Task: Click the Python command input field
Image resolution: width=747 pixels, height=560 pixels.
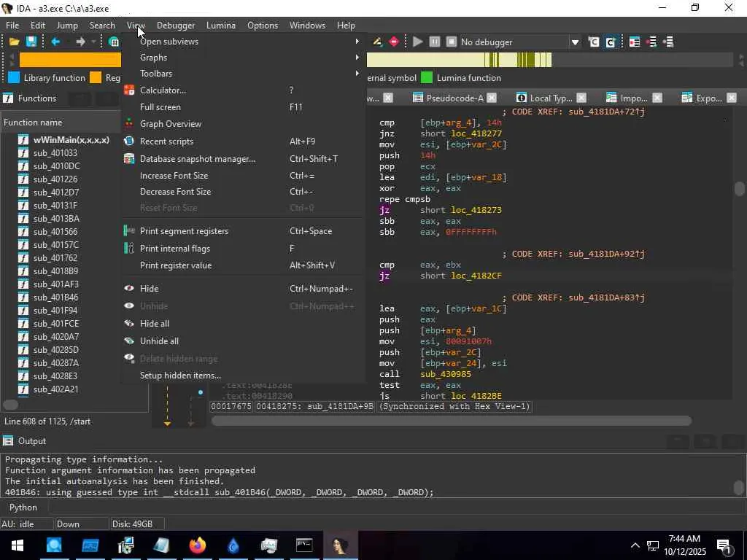Action: click(396, 507)
